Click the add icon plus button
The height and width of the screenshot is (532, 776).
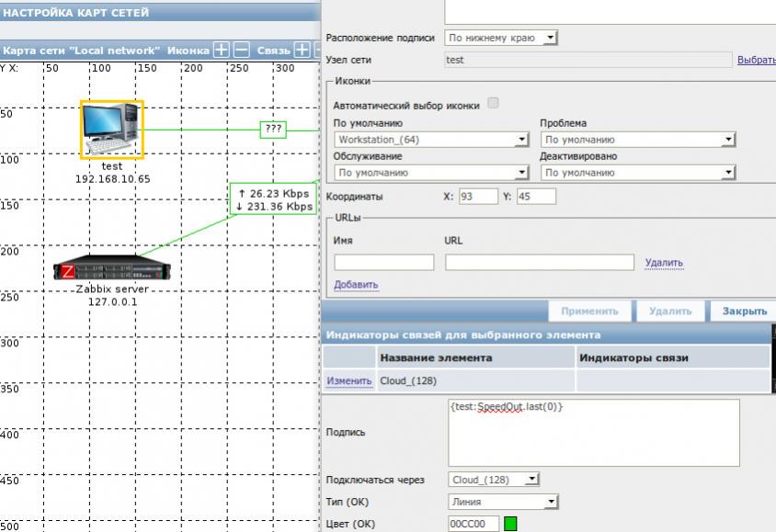click(x=221, y=51)
